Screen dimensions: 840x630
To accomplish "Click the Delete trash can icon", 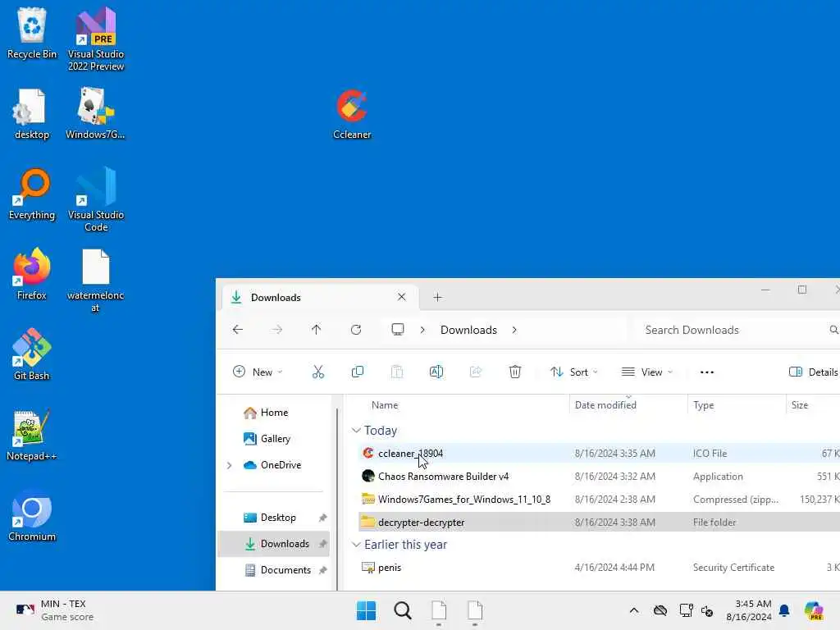I will click(515, 372).
